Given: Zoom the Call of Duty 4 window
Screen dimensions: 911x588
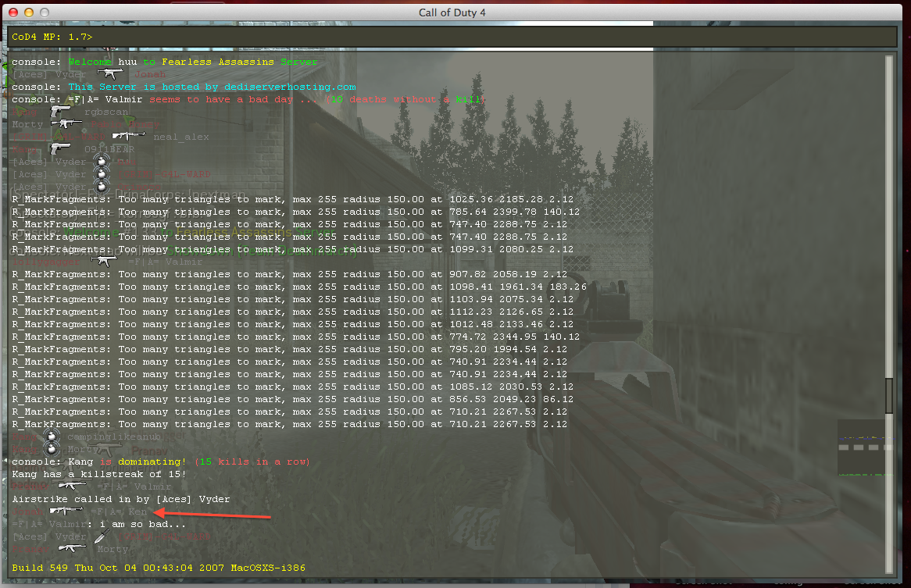Looking at the screenshot, I should point(45,12).
